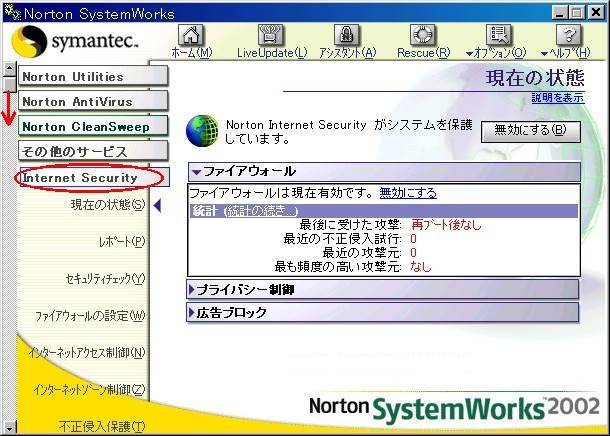Open the Help (ヘルプ) question mark icon
610x436 pixels.
(x=569, y=35)
